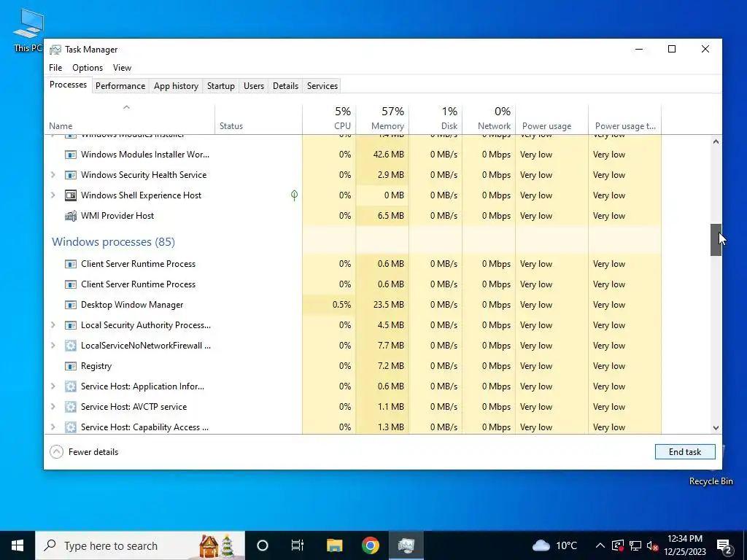
Task: Click the Service Host: Application Information gear icon
Action: (x=71, y=386)
